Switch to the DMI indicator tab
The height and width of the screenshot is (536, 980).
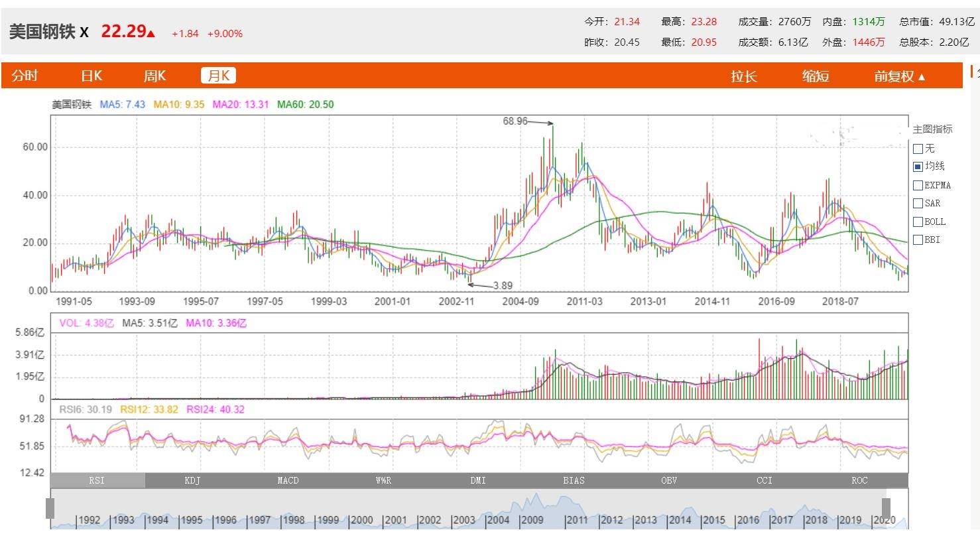[478, 480]
